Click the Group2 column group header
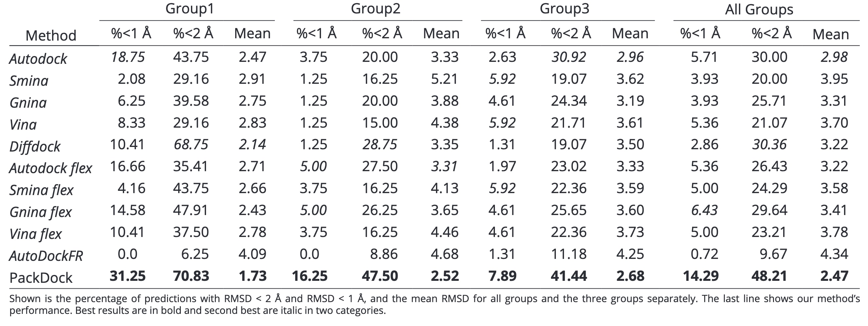 tap(375, 9)
